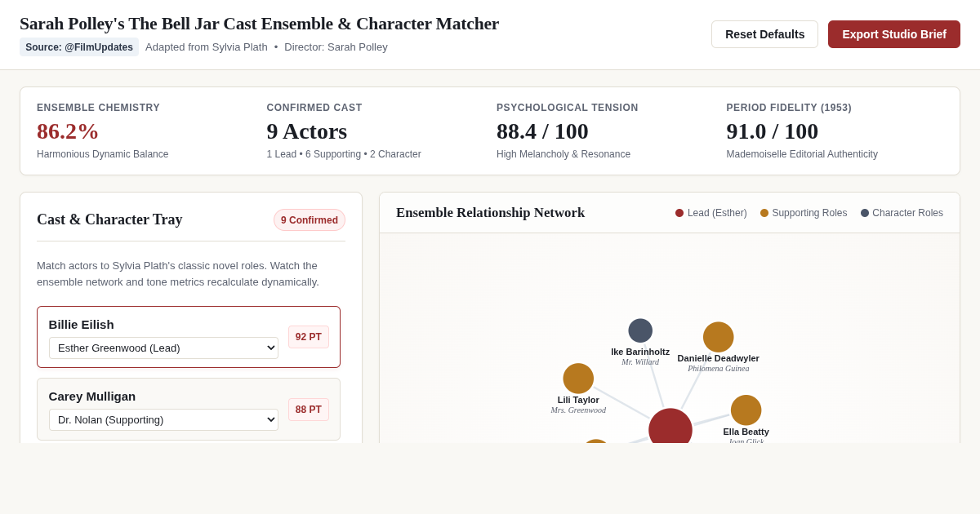Click the Character Roles legend swatch
The width and height of the screenshot is (980, 514).
point(865,213)
